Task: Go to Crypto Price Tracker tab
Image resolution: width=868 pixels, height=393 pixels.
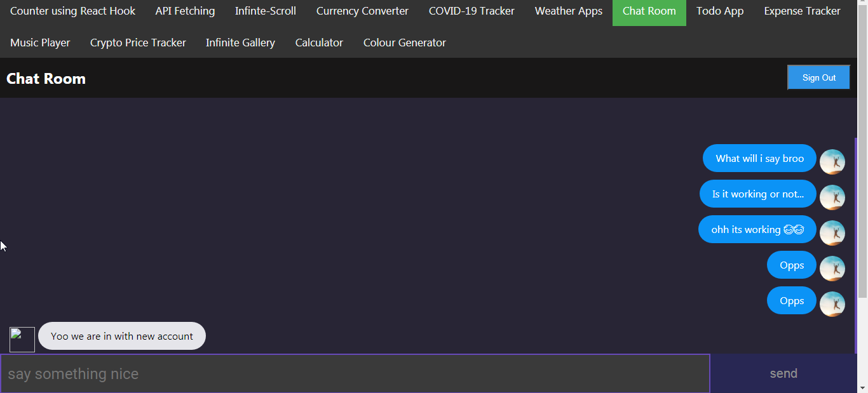Action: click(x=138, y=43)
